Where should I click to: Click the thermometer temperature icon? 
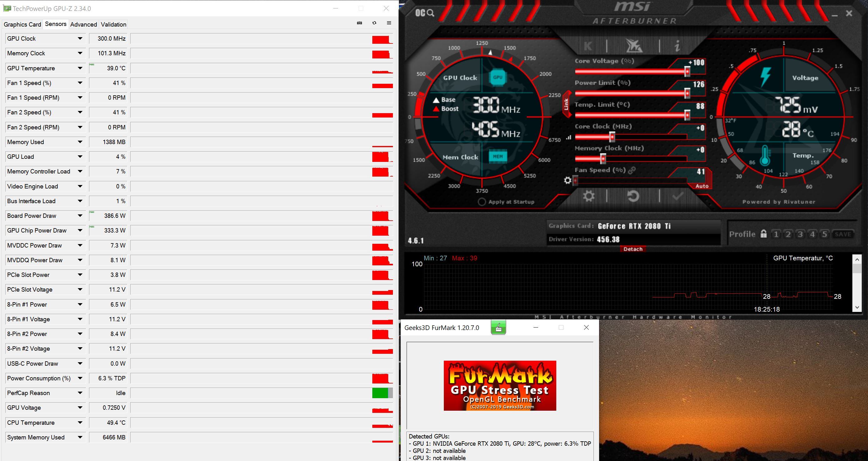765,156
